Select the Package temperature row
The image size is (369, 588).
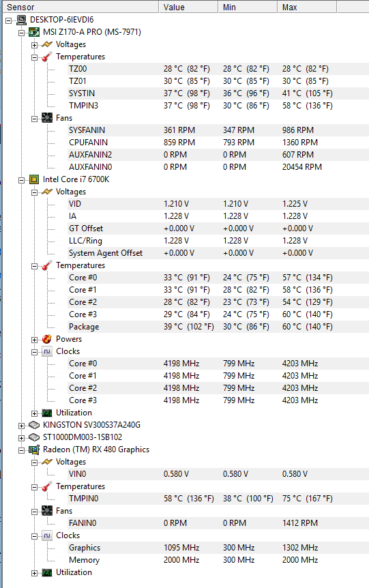click(x=208, y=327)
